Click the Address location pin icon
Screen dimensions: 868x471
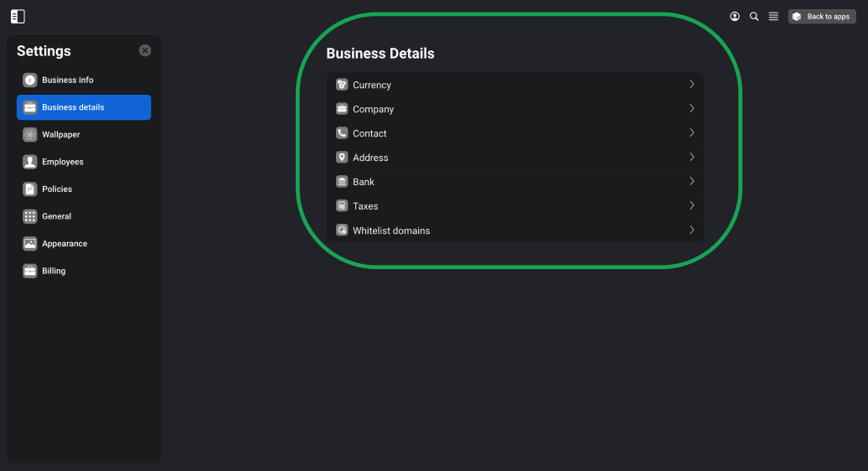342,158
